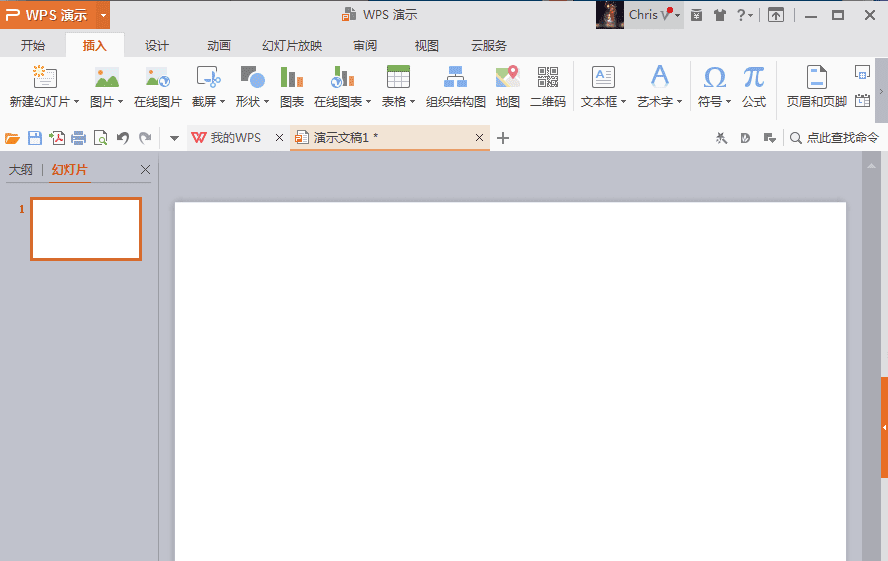
Task: Click the vertical scrollbar up arrow
Action: click(x=871, y=165)
